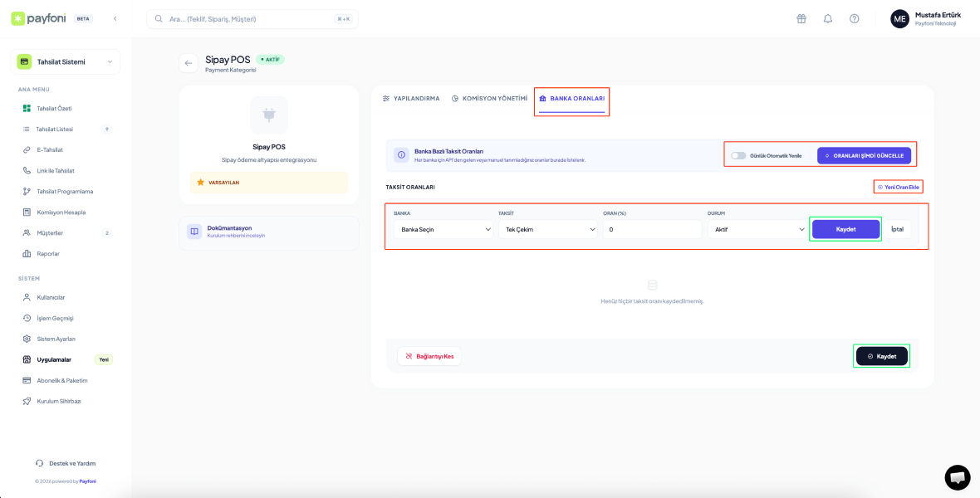
Task: Open notifications bell icon
Action: [827, 19]
